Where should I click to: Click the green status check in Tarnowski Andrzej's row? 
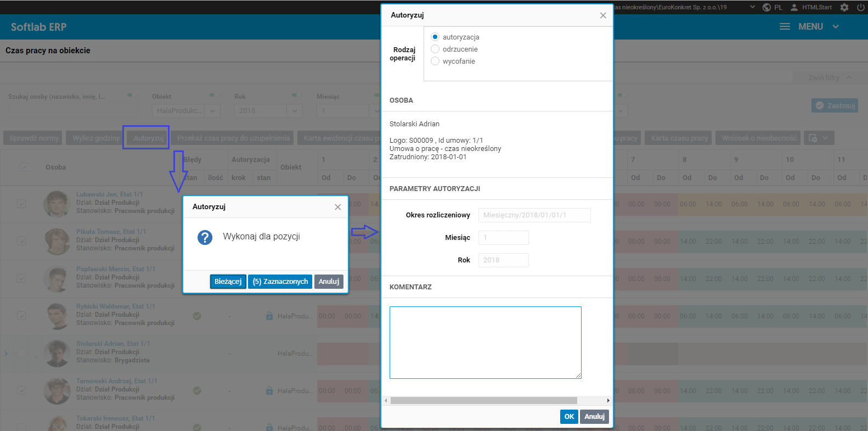(x=197, y=390)
